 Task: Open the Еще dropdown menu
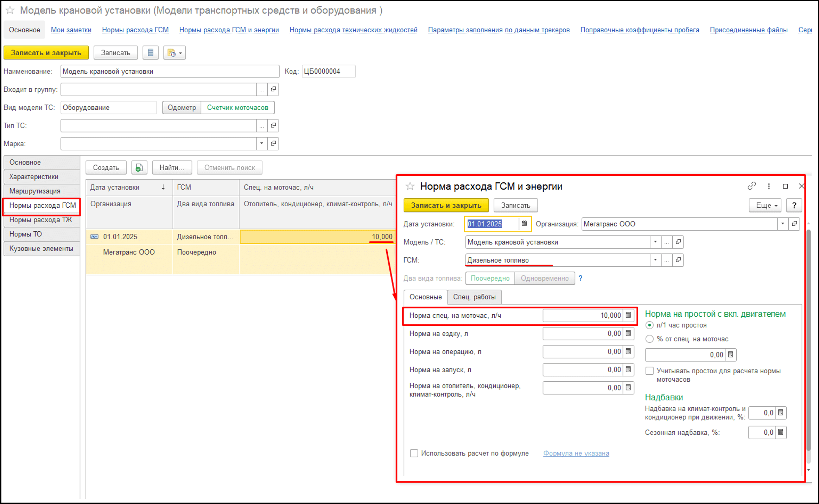765,205
